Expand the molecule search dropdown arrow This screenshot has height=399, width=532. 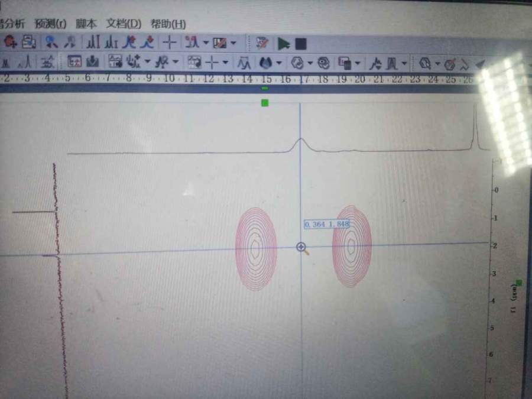(x=437, y=63)
